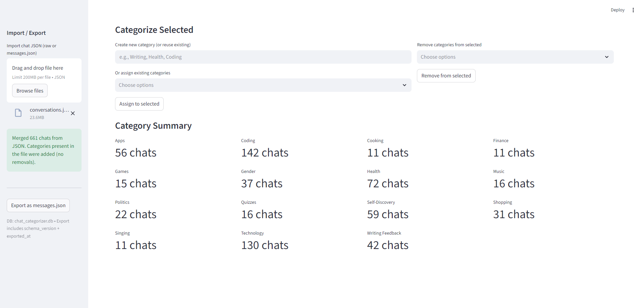
Task: Click the Deploy button
Action: [617, 10]
